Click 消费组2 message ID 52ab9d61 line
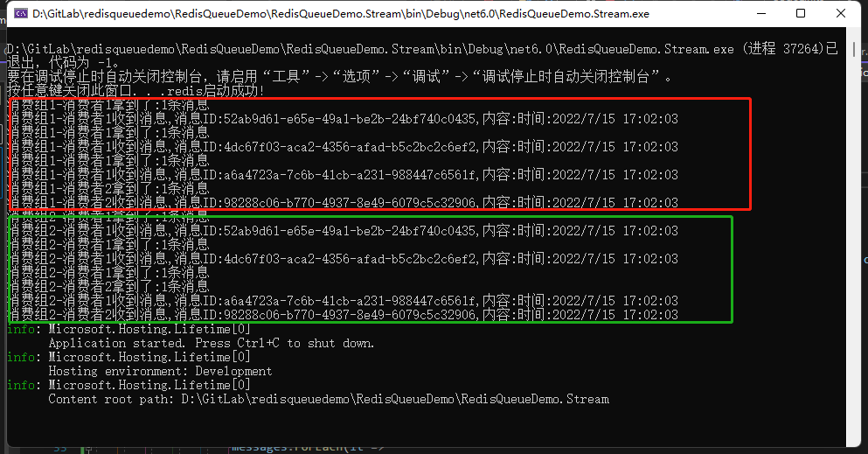This screenshot has width=868, height=454. pyautogui.click(x=343, y=230)
